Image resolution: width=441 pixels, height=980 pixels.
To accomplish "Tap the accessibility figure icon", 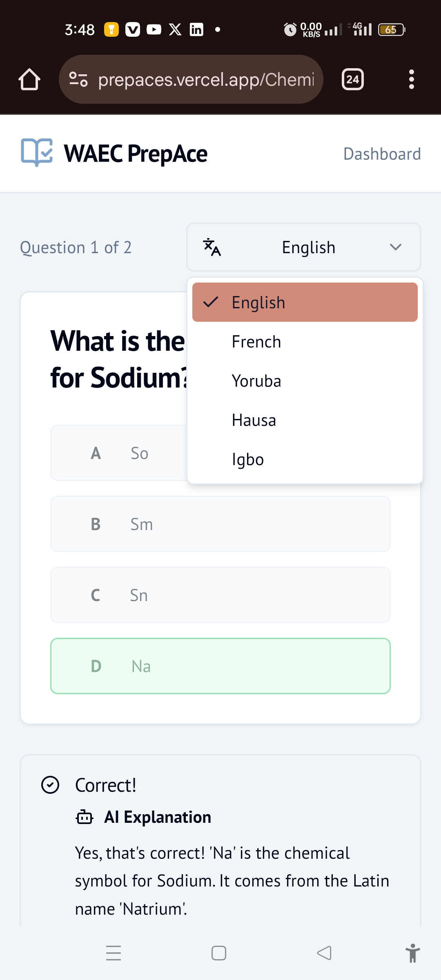I will (412, 953).
